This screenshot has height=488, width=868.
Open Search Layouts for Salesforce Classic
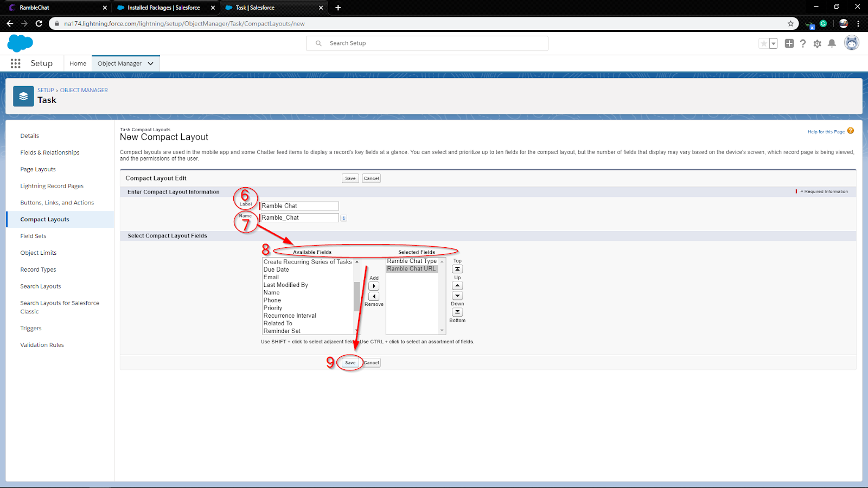coord(60,307)
